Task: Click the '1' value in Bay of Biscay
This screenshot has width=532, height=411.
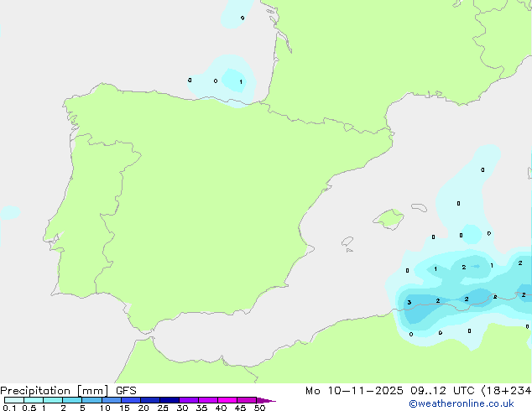Action: 241,82
